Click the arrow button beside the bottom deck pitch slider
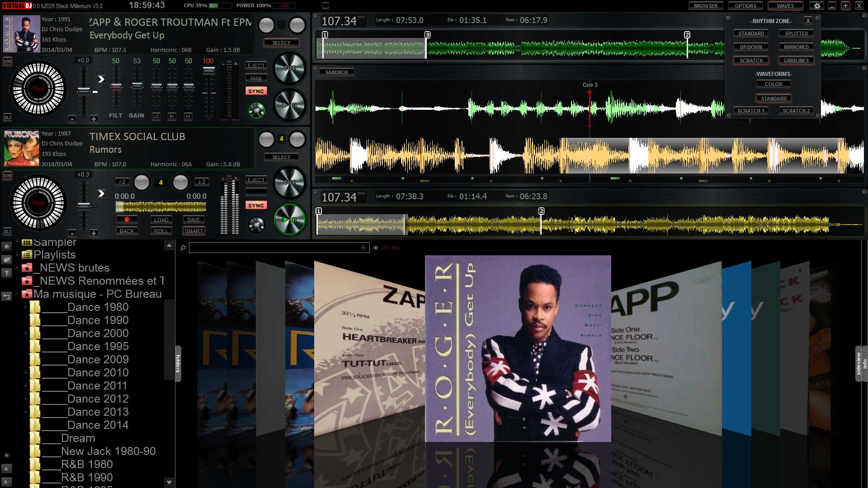Image resolution: width=868 pixels, height=488 pixels. (x=101, y=193)
